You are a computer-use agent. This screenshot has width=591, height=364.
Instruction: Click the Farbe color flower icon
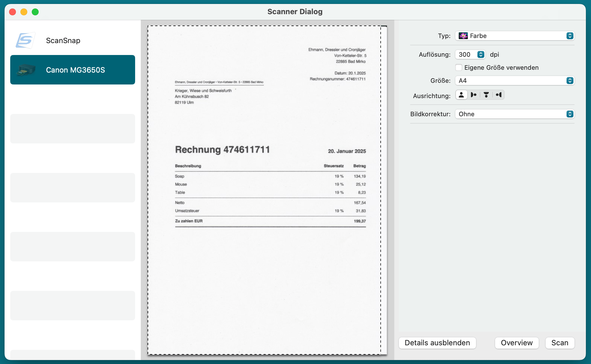463,36
